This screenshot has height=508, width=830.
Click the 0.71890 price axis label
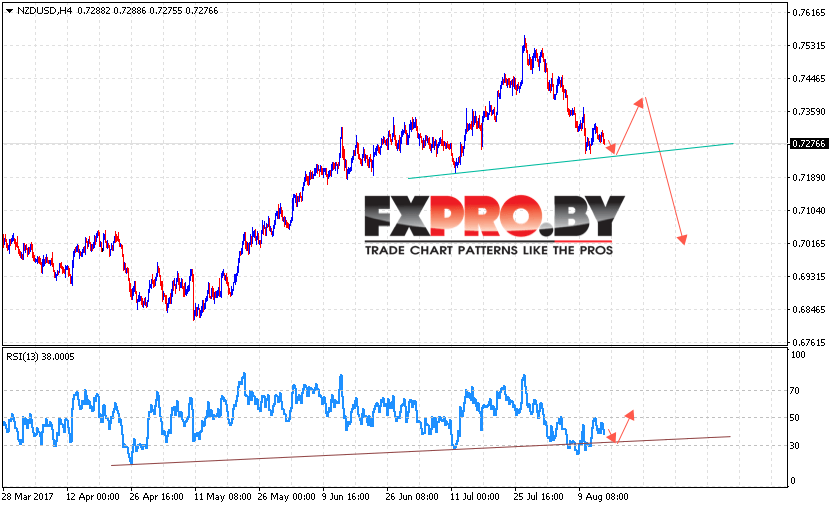[x=808, y=177]
